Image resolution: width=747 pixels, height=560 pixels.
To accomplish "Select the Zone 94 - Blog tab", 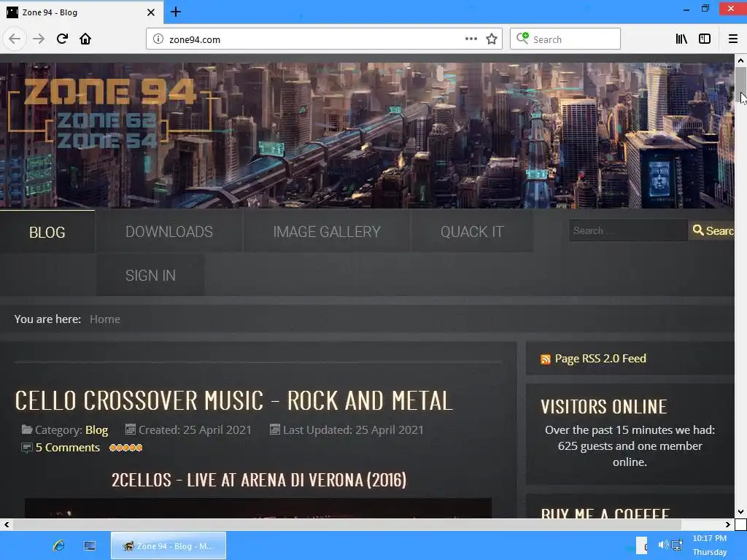I will point(81,12).
